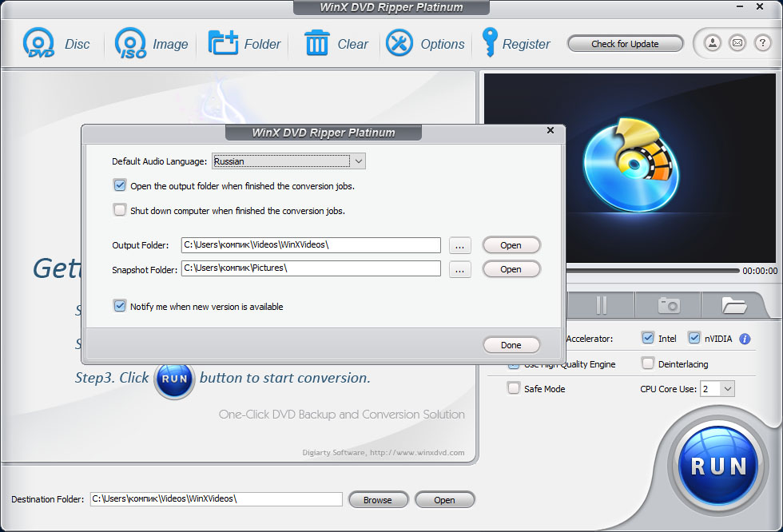Screen dimensions: 783x532
Task: Click the snapshot camera icon
Action: [669, 305]
